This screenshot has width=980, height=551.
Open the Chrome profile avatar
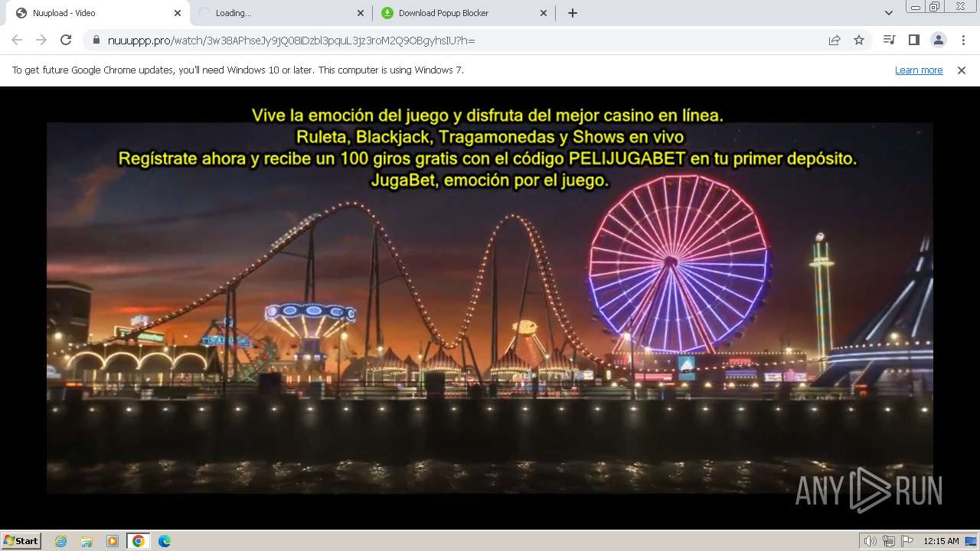pyautogui.click(x=938, y=40)
